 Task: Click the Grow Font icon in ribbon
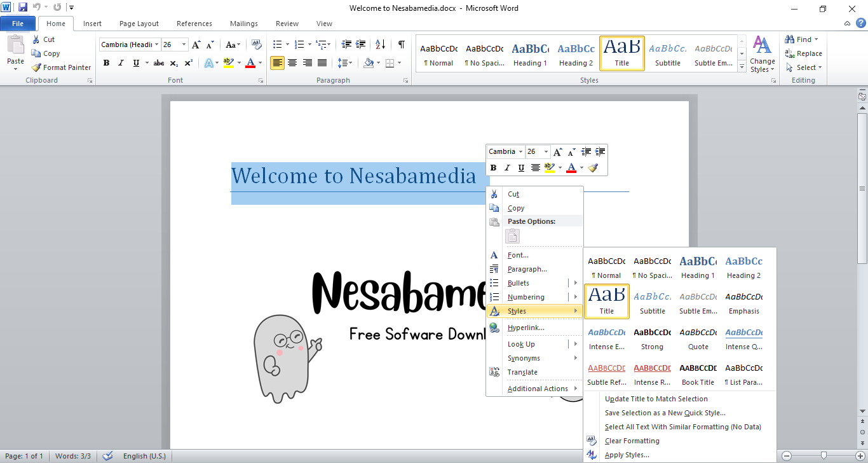click(196, 45)
